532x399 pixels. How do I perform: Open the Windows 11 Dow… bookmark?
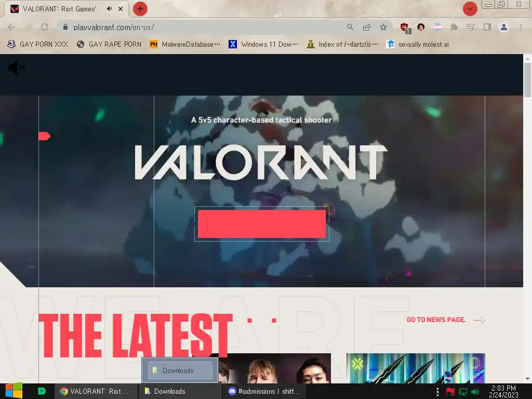pyautogui.click(x=263, y=45)
